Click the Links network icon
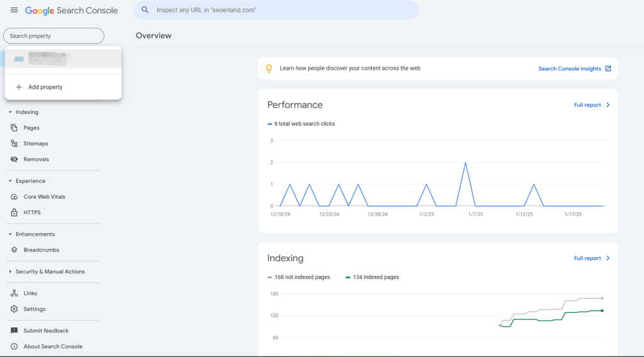644x357 pixels. click(14, 293)
